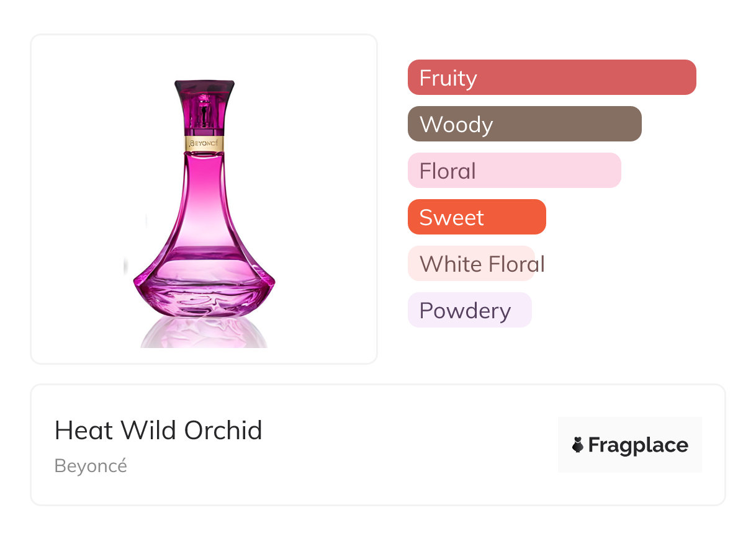The image size is (756, 536).
Task: Click the "Powdery" text label
Action: pos(465,310)
